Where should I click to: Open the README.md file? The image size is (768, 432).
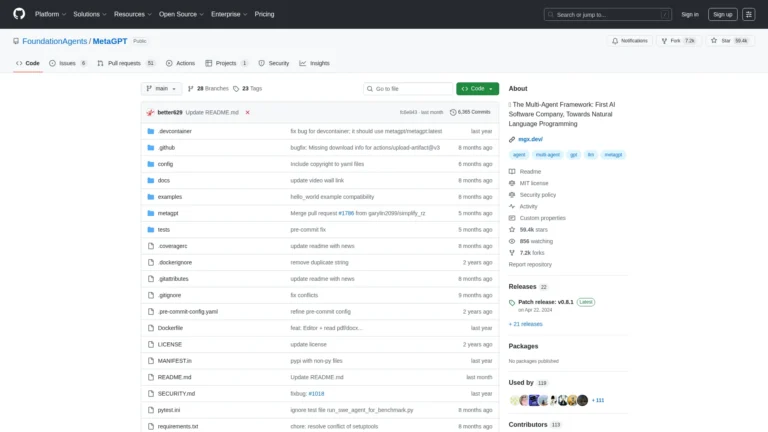tap(174, 377)
